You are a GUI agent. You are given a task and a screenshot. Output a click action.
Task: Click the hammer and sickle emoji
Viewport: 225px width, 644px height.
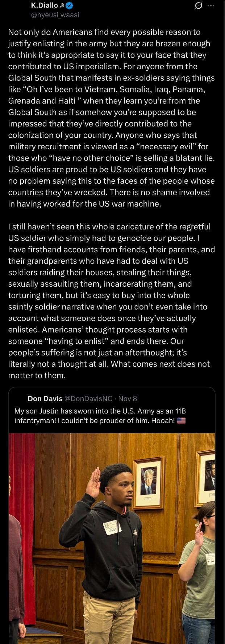click(62, 6)
